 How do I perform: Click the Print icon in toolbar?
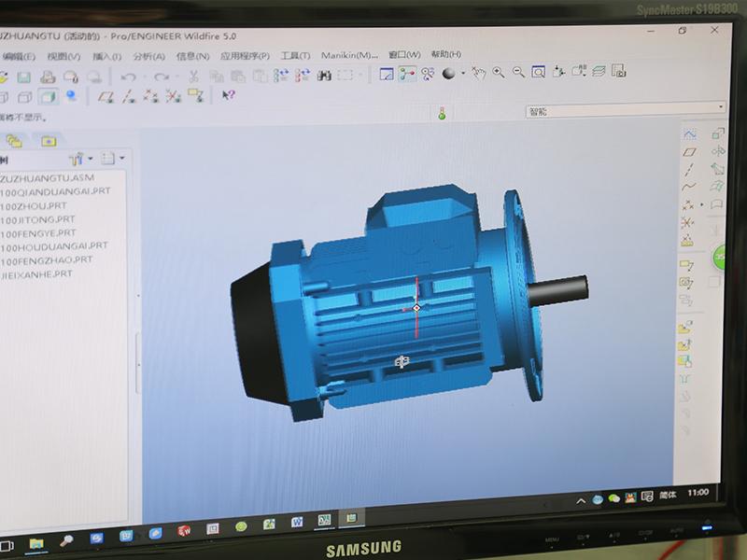coord(48,77)
